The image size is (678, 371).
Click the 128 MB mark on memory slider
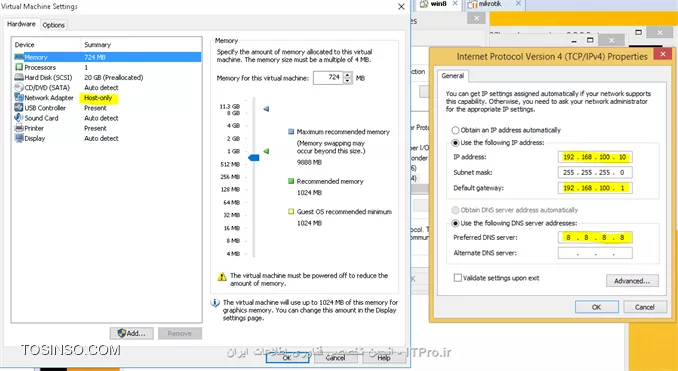click(230, 189)
